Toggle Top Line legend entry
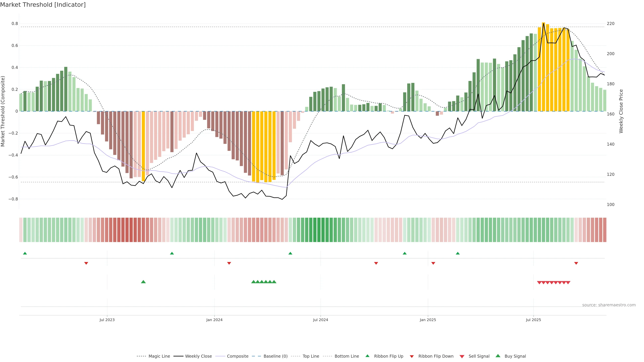Viewport: 644px width, 362px height. pyautogui.click(x=311, y=356)
